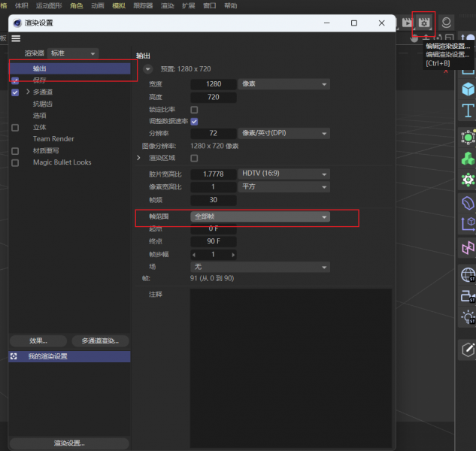The image size is (476, 451).
Task: Click the target icon beside 我的渲染设置
Action: 14,356
